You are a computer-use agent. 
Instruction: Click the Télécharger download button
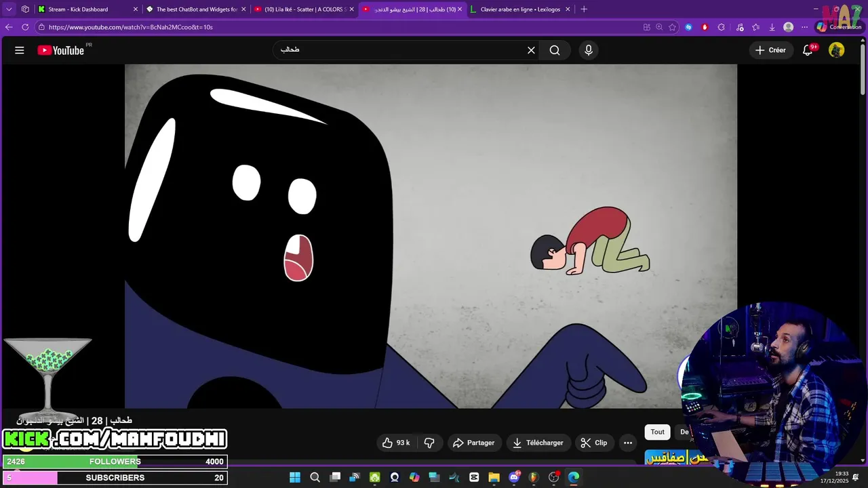(x=538, y=443)
